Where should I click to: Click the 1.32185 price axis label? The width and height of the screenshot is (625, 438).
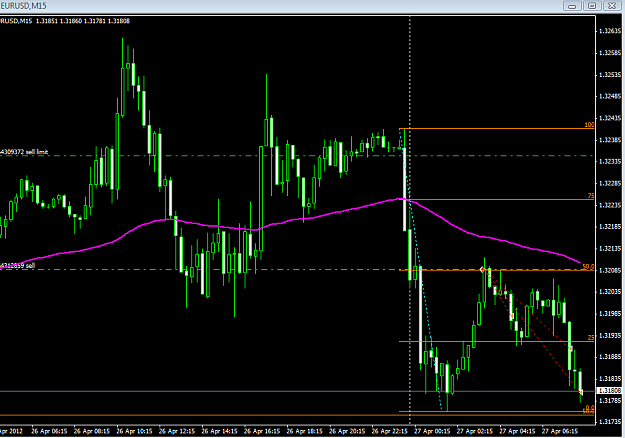[610, 226]
